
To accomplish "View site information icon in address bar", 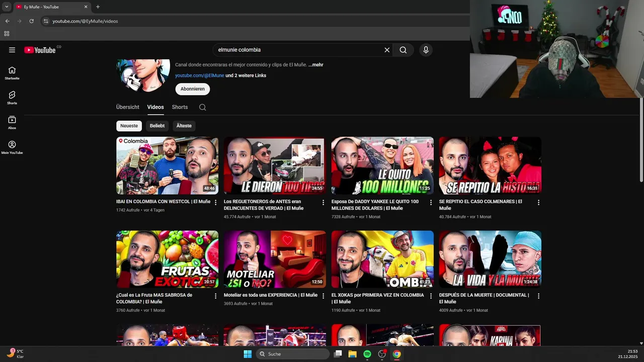I will (46, 21).
